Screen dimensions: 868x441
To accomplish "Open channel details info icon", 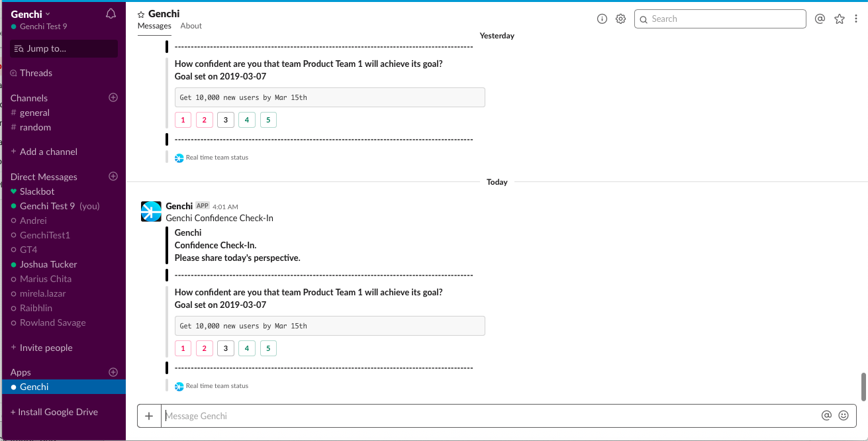I will [602, 19].
